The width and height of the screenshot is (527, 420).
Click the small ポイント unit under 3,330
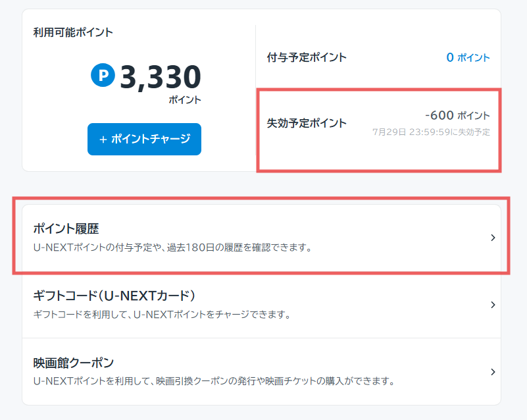tap(185, 100)
